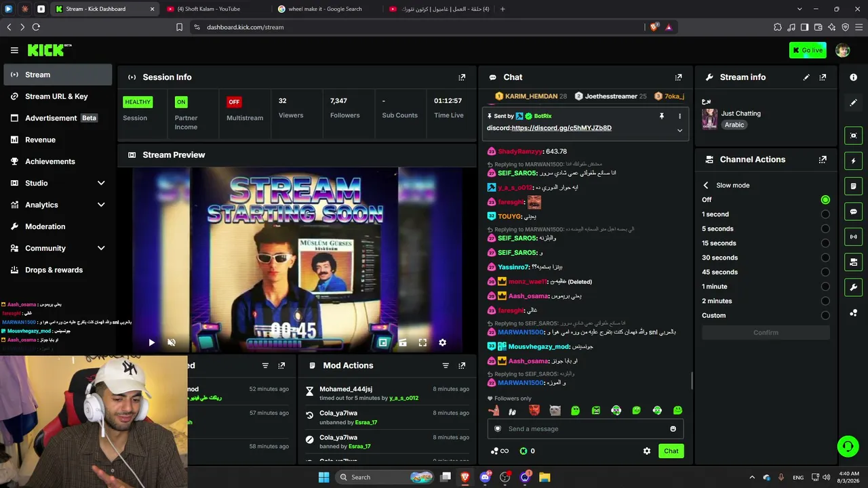Open the green headset support button
The width and height of the screenshot is (868, 488).
coord(848,446)
